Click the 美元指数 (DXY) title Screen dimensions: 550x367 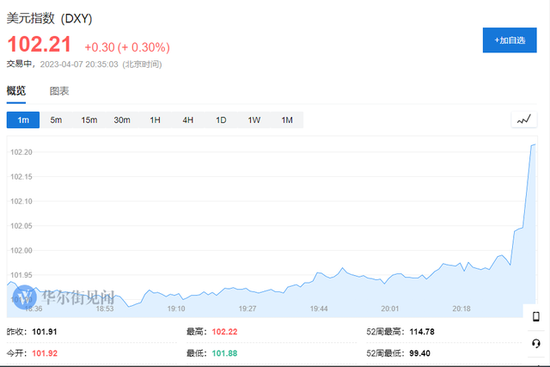[49, 18]
